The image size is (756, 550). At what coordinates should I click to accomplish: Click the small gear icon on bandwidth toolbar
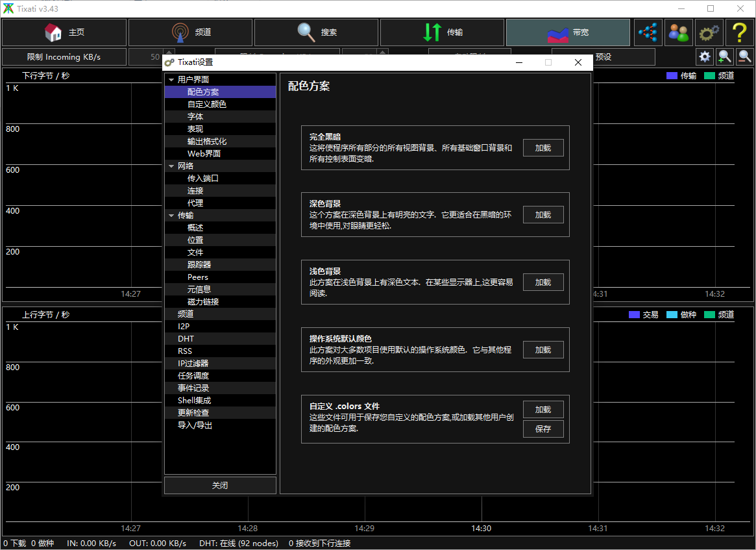pos(705,57)
